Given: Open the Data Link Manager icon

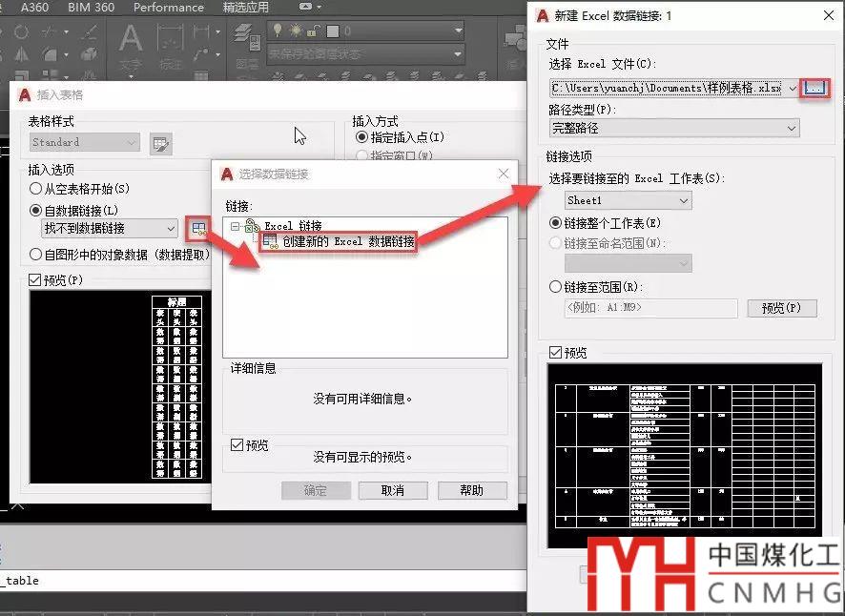Looking at the screenshot, I should point(197,229).
